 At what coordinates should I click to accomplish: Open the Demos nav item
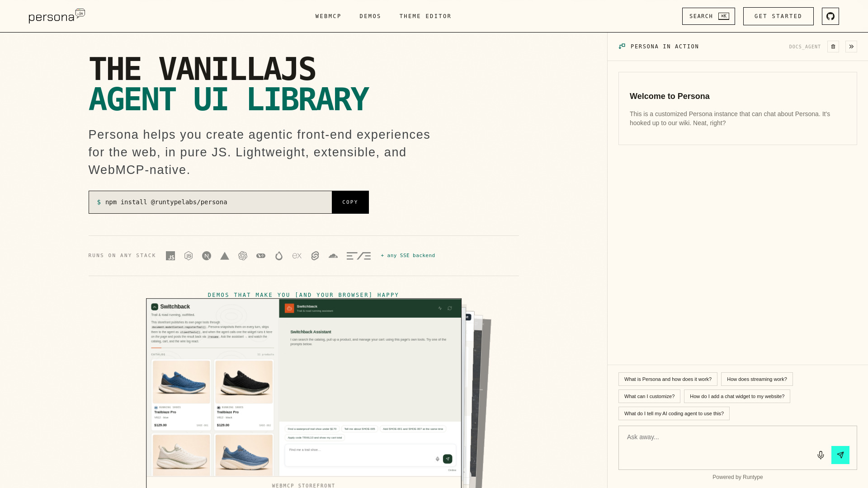pos(370,16)
